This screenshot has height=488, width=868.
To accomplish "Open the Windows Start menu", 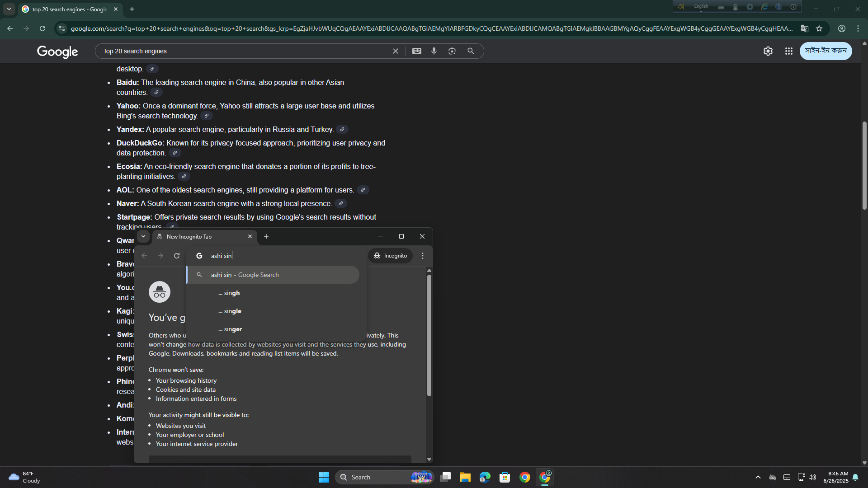I will click(324, 477).
